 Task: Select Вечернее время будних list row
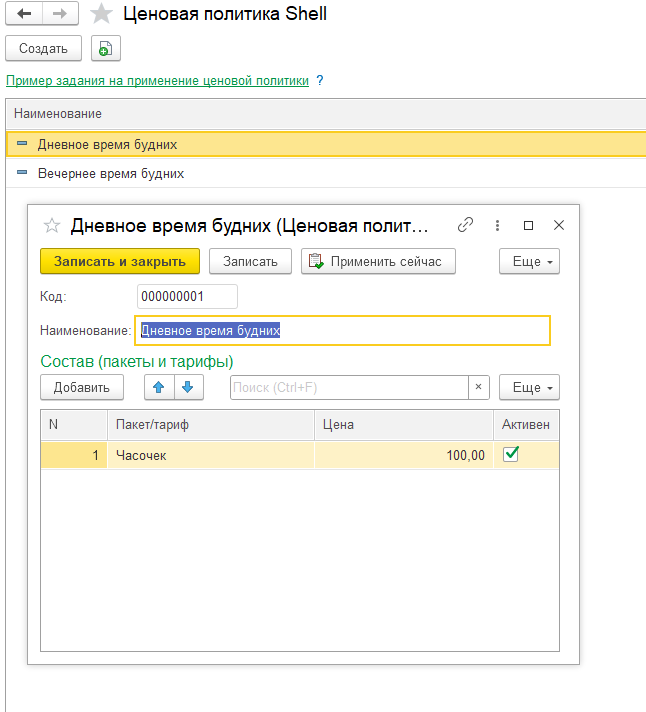coord(110,173)
